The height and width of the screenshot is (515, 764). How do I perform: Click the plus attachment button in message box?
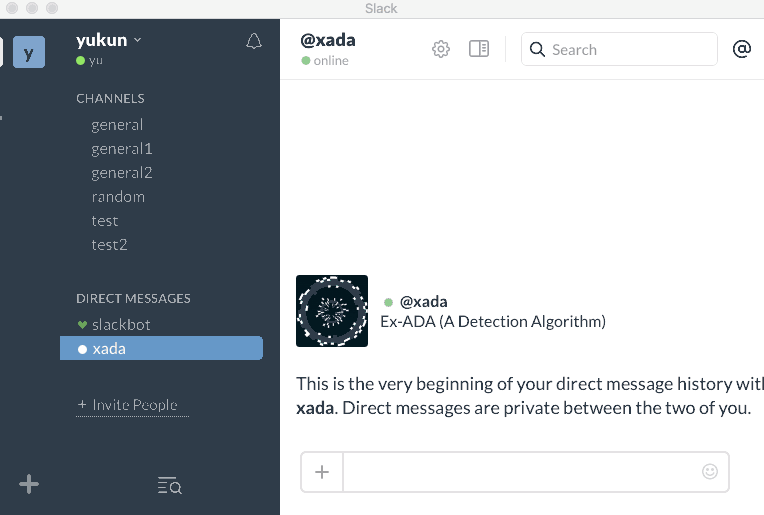[322, 472]
